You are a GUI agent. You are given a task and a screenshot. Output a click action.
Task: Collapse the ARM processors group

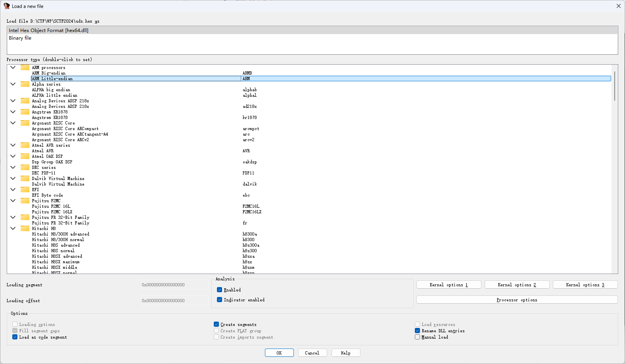(x=13, y=67)
